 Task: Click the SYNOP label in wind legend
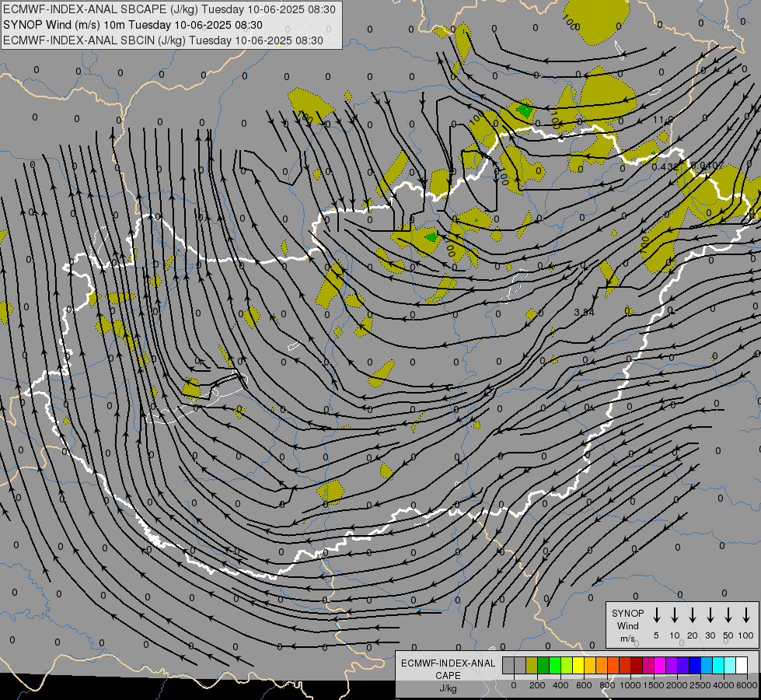[x=627, y=613]
